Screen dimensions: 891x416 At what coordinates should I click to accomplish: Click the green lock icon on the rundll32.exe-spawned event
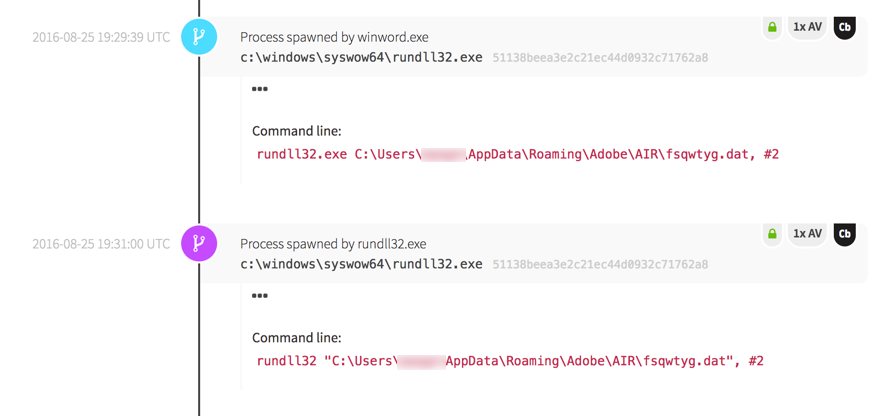772,234
